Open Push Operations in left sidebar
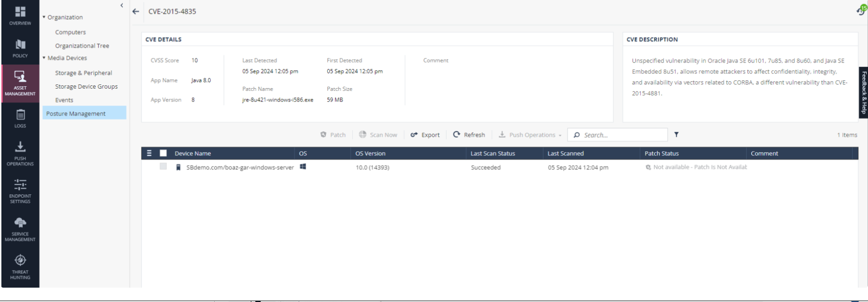This screenshot has width=868, height=302. pyautogui.click(x=20, y=154)
